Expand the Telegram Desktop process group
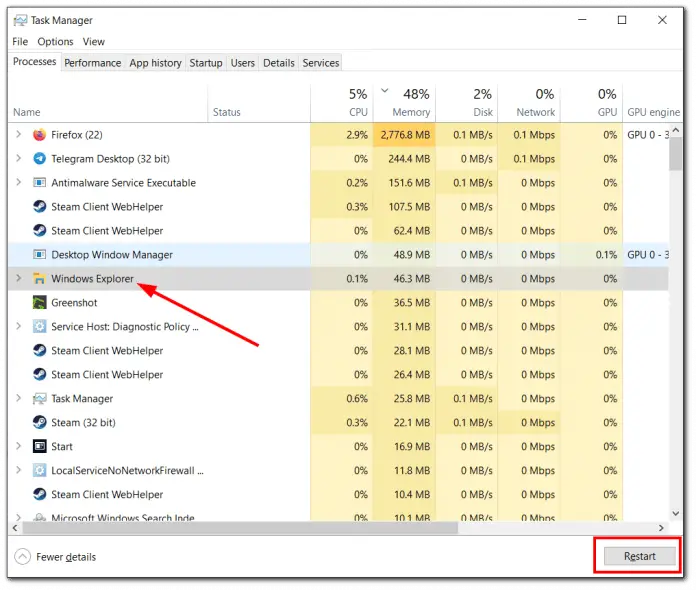 coord(18,158)
